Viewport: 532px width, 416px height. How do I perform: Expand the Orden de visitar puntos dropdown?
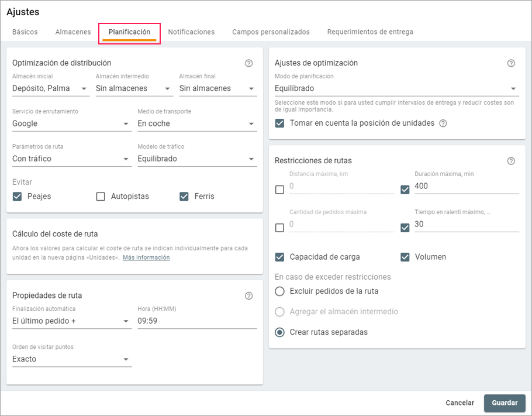(x=71, y=359)
